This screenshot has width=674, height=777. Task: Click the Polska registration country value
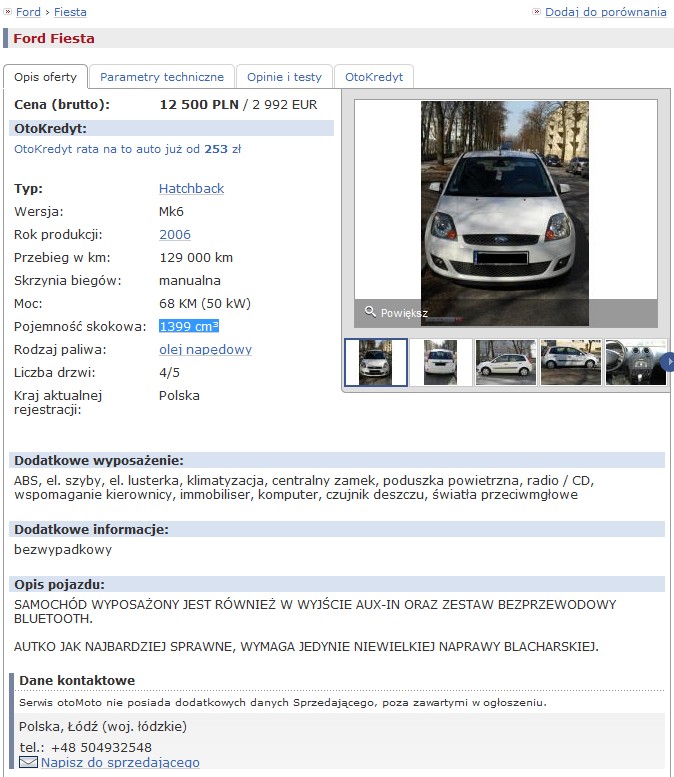(179, 395)
